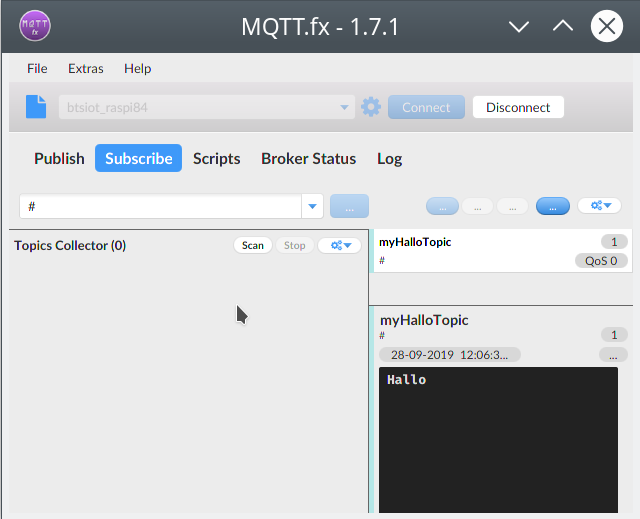The image size is (640, 519).
Task: Select the second grey QoS pill
Action: pyautogui.click(x=478, y=206)
